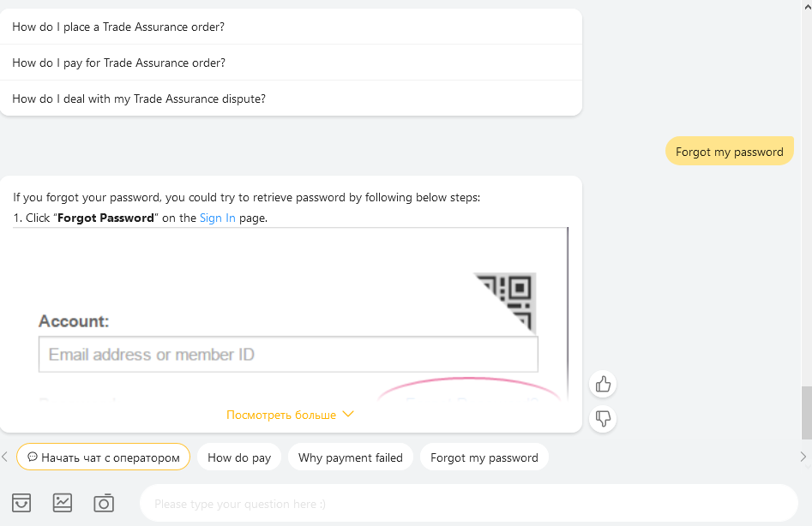Click the thumbs up feedback icon
The width and height of the screenshot is (812, 526).
tap(603, 385)
